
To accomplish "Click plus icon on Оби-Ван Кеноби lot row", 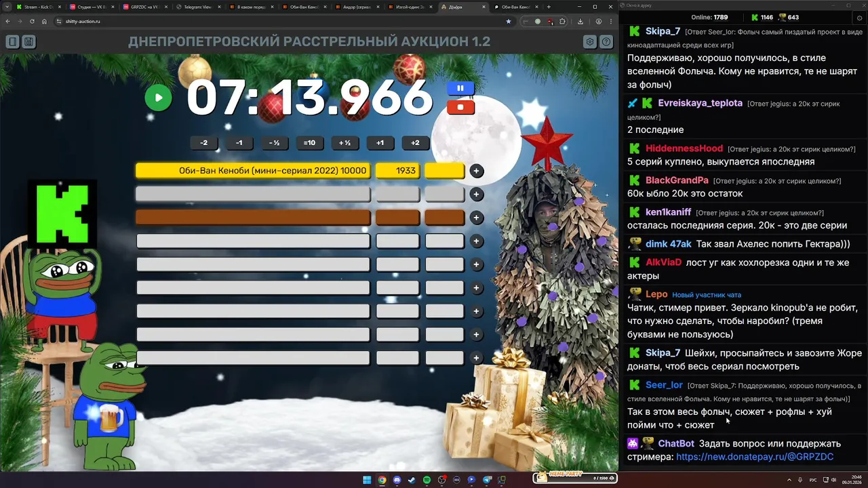I will coord(477,171).
